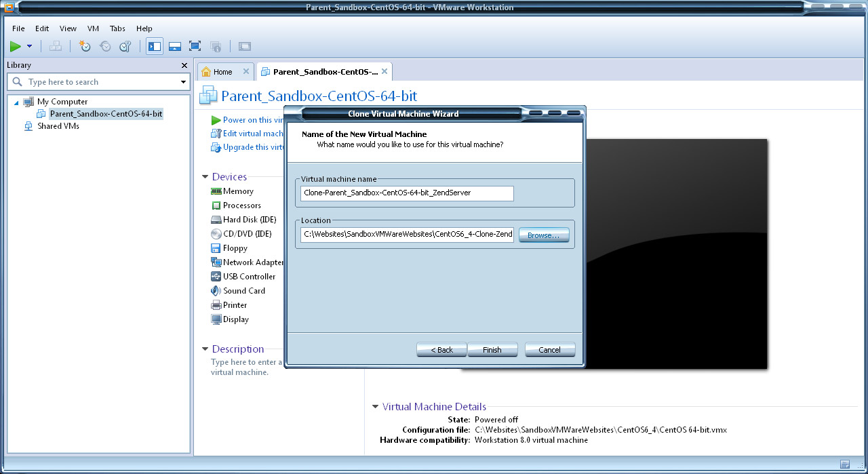The image size is (868, 474).
Task: Select the USB Controller device
Action: pos(243,277)
